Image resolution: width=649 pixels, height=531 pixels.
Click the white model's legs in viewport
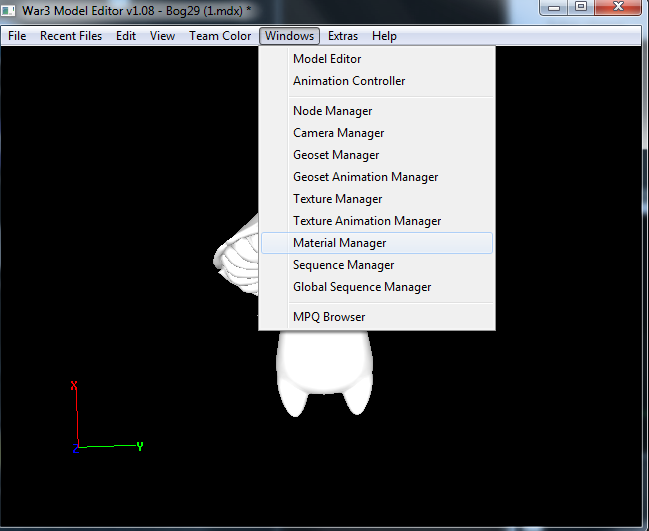(324, 372)
